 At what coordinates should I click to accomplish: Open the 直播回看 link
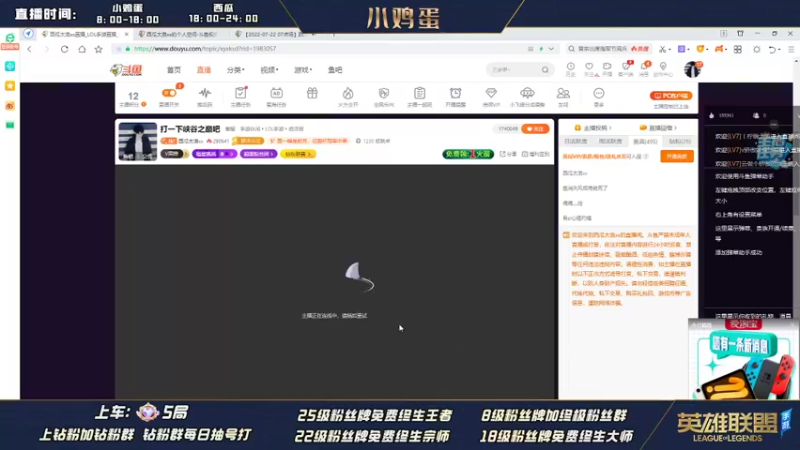coord(658,128)
